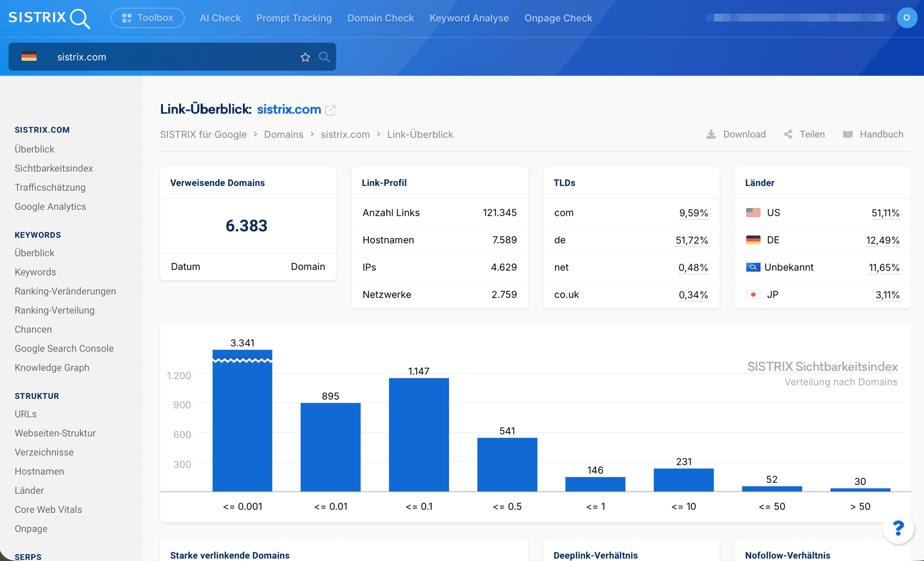The image size is (924, 561).
Task: Click the Keywords sidebar item
Action: coord(35,272)
